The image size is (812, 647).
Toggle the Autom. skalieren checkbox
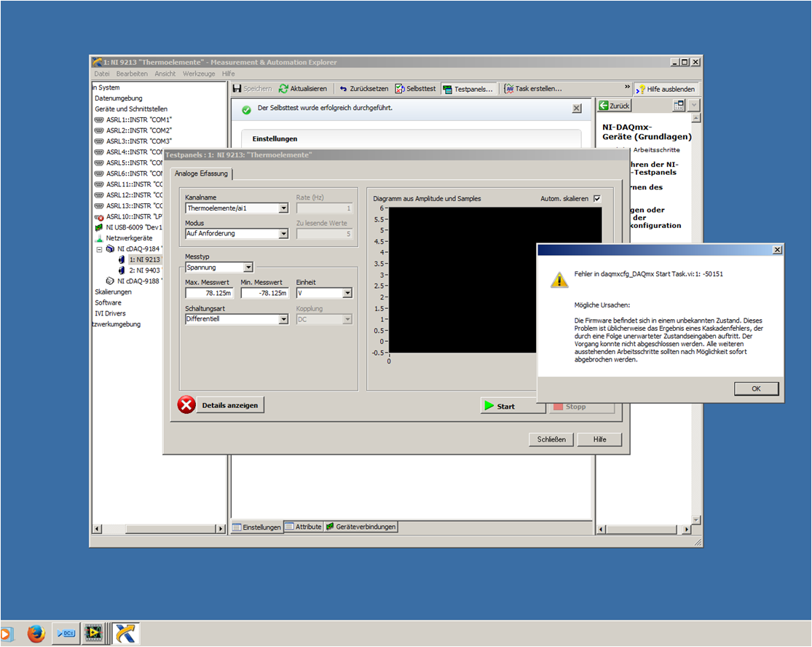point(596,198)
